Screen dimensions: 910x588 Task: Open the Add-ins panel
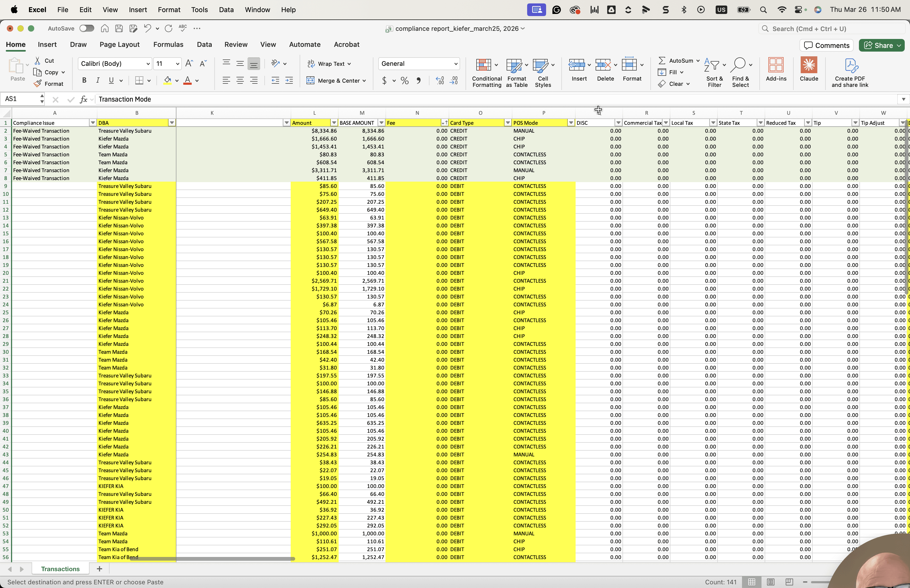(x=776, y=69)
